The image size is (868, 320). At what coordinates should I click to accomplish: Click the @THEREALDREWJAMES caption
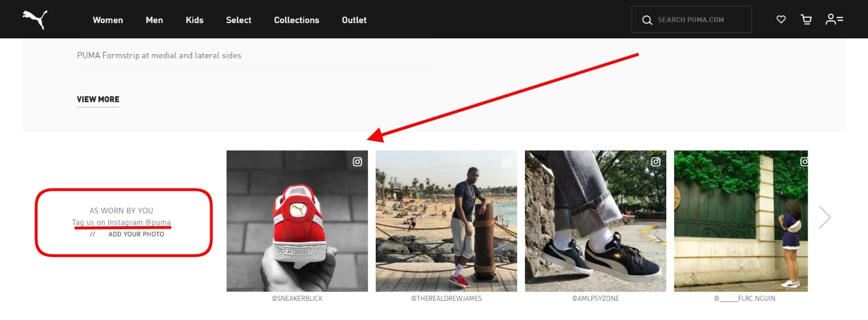(x=446, y=299)
